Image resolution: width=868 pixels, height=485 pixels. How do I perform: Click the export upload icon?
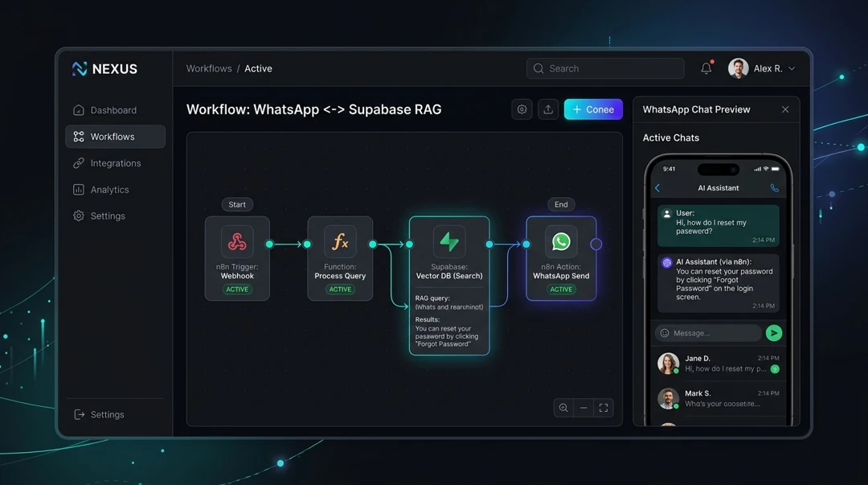(548, 109)
